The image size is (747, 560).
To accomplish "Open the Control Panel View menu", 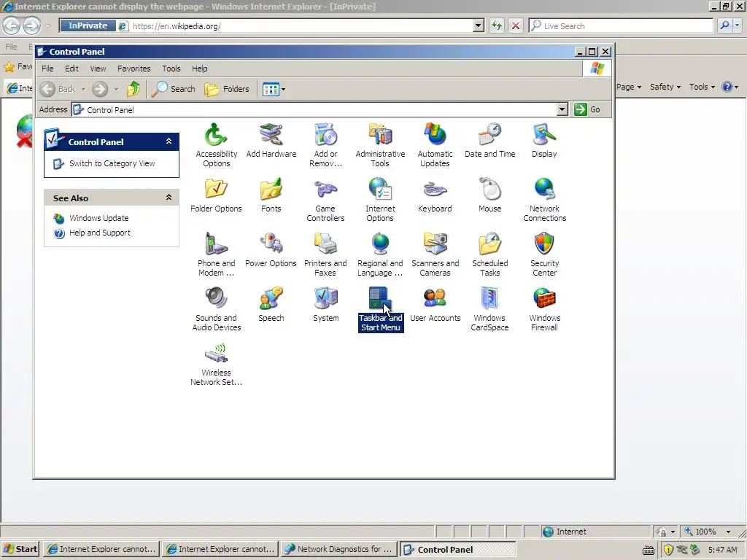I will pyautogui.click(x=98, y=69).
